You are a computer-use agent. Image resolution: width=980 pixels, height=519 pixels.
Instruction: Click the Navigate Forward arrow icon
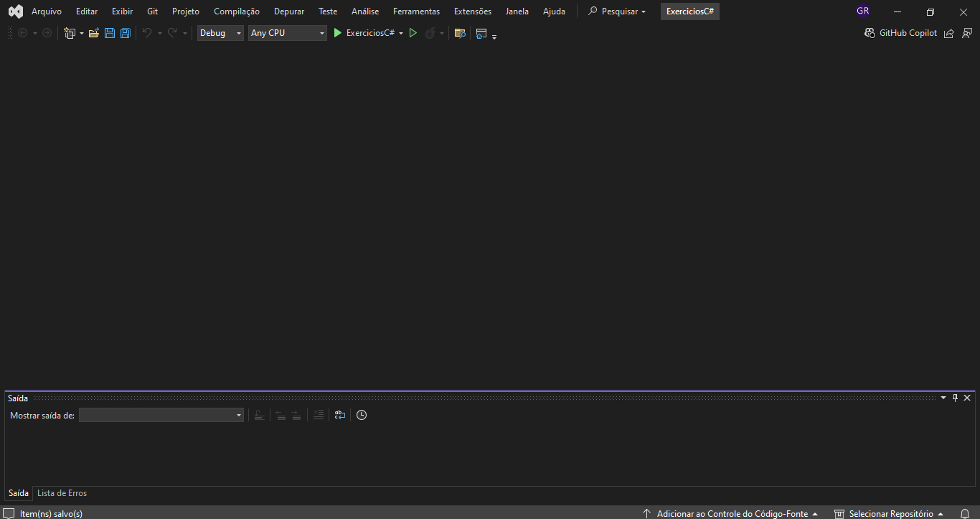pyautogui.click(x=47, y=33)
